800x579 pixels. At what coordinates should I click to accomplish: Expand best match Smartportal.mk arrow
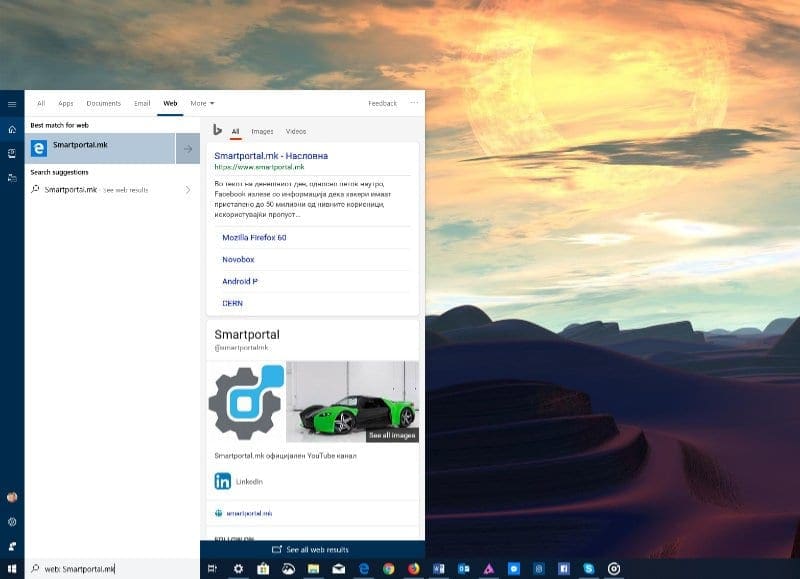[x=188, y=148]
